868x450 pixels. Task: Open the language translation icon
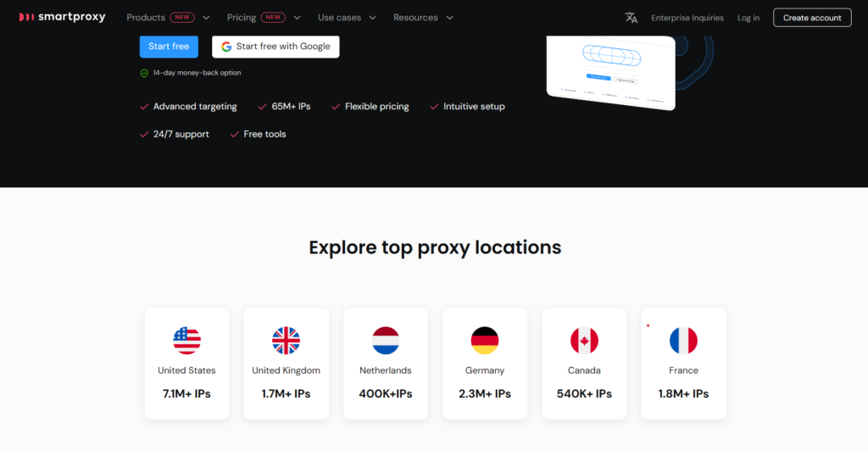631,18
